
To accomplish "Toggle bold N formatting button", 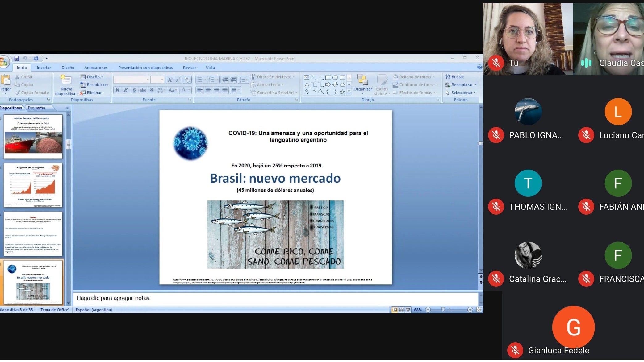I will (118, 90).
